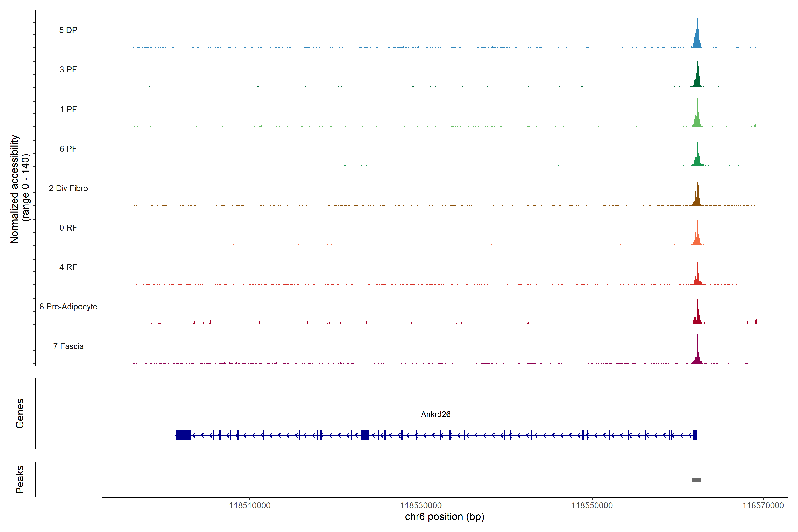
Task: Select the 2 Div Fibro label
Action: (x=68, y=188)
